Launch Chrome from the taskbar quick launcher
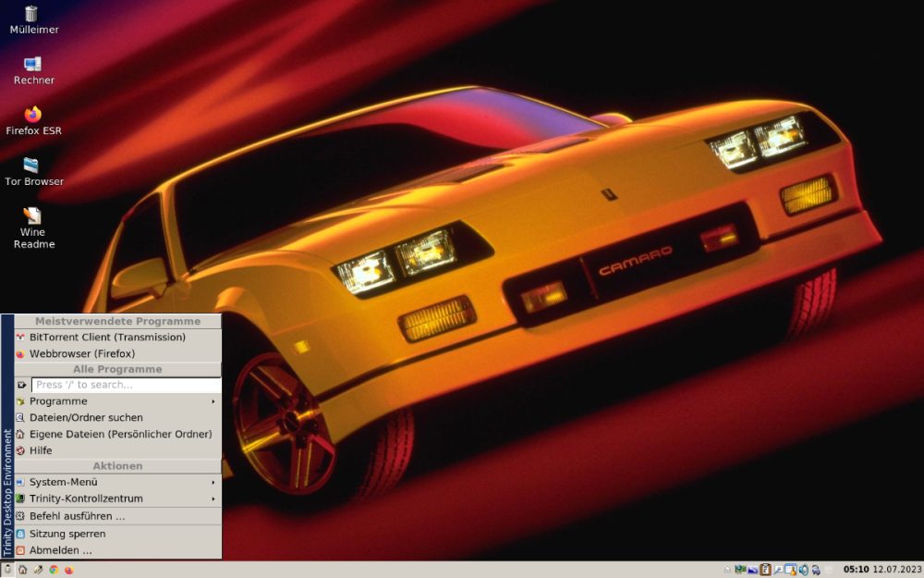The image size is (924, 578). [54, 570]
